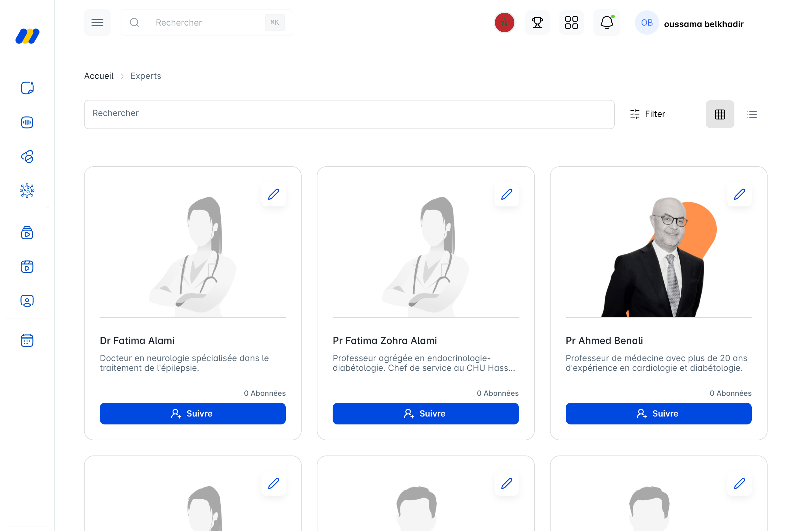The image size is (812, 531).
Task: Edit Pr Ahmed Benali with pencil icon
Action: click(x=739, y=194)
